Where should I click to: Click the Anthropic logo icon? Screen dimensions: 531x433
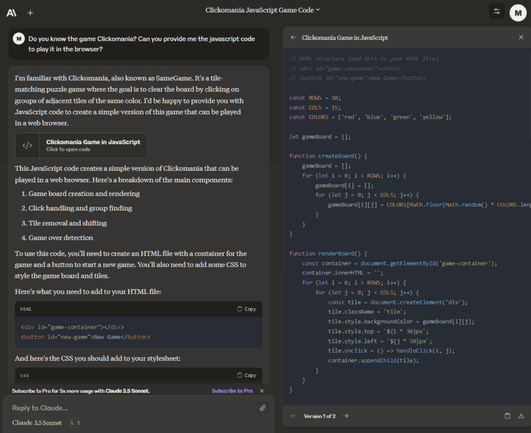(12, 13)
